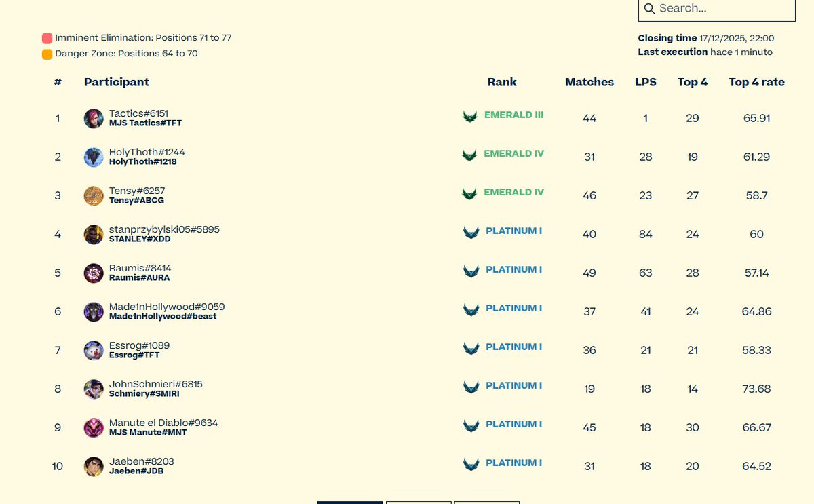This screenshot has height=504, width=814.
Task: Click the Matches column header
Action: tap(589, 82)
